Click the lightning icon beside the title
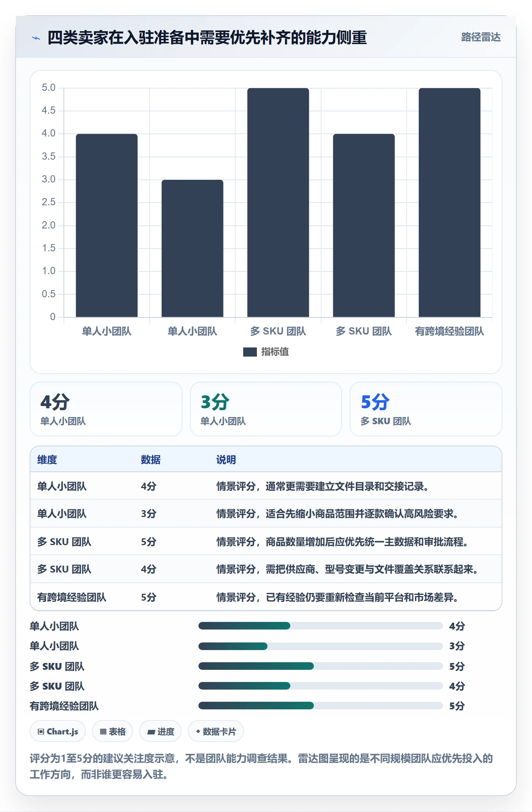532x812 pixels. pyautogui.click(x=36, y=38)
